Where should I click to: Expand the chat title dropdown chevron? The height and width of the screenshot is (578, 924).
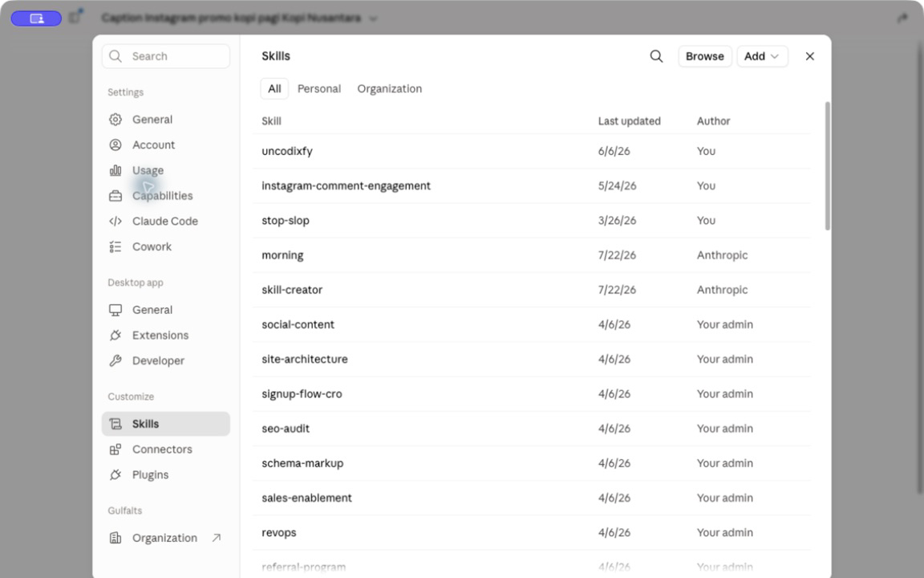[373, 19]
